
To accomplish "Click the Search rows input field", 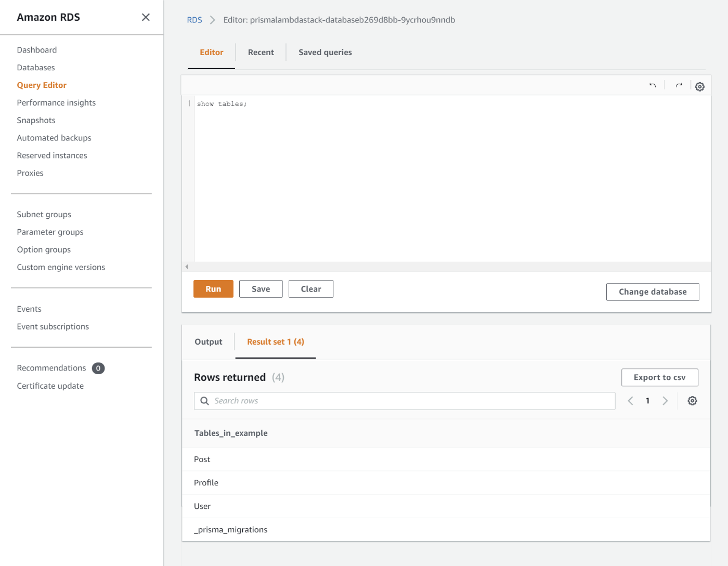I will click(405, 401).
